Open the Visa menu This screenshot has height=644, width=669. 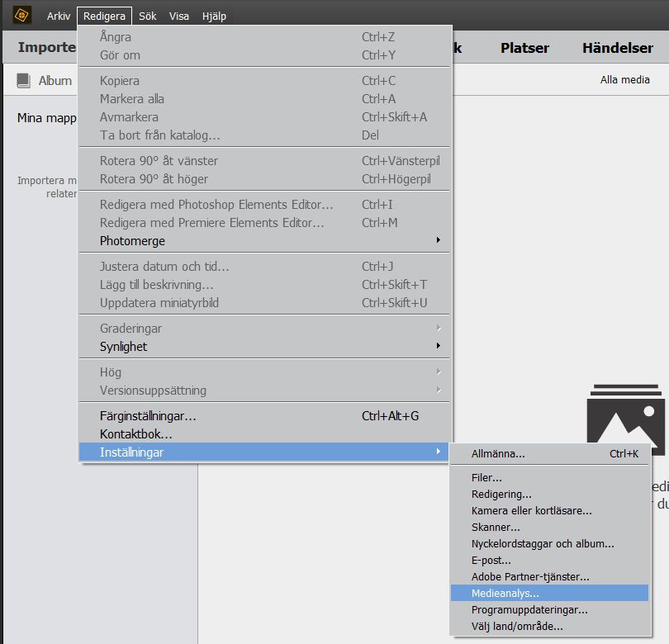(x=178, y=17)
